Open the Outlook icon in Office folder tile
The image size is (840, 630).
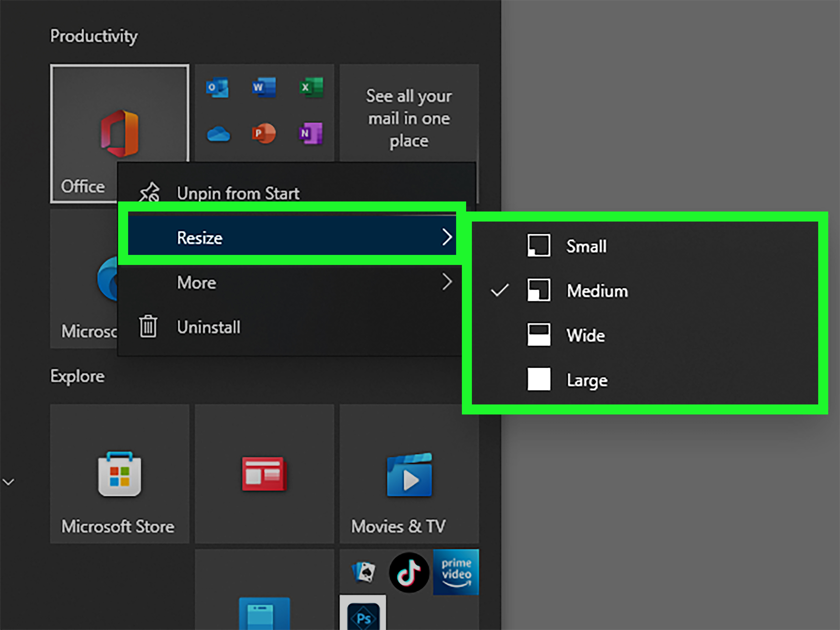point(217,88)
